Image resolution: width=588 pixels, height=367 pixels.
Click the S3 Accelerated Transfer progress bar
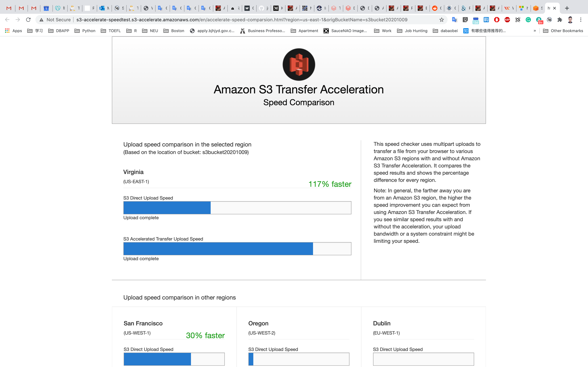coord(237,249)
